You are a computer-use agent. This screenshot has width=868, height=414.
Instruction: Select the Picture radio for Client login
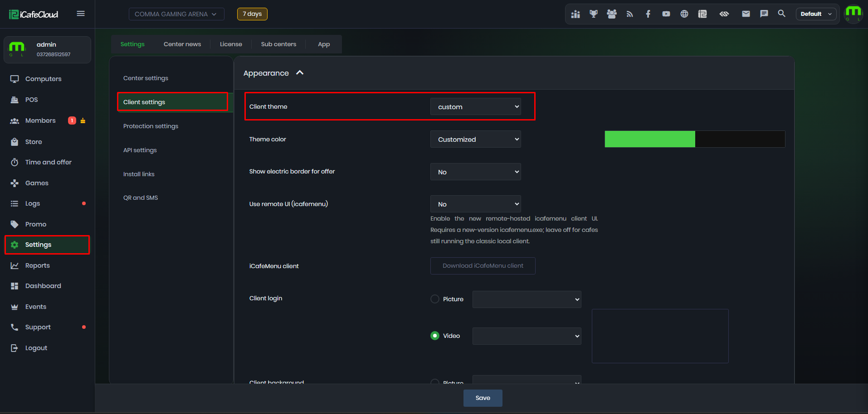click(435, 299)
